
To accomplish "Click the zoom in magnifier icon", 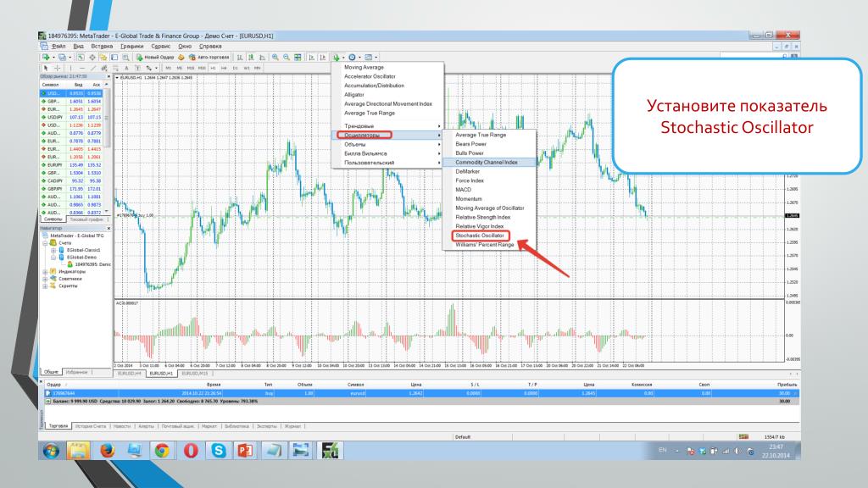I will 275,57.
